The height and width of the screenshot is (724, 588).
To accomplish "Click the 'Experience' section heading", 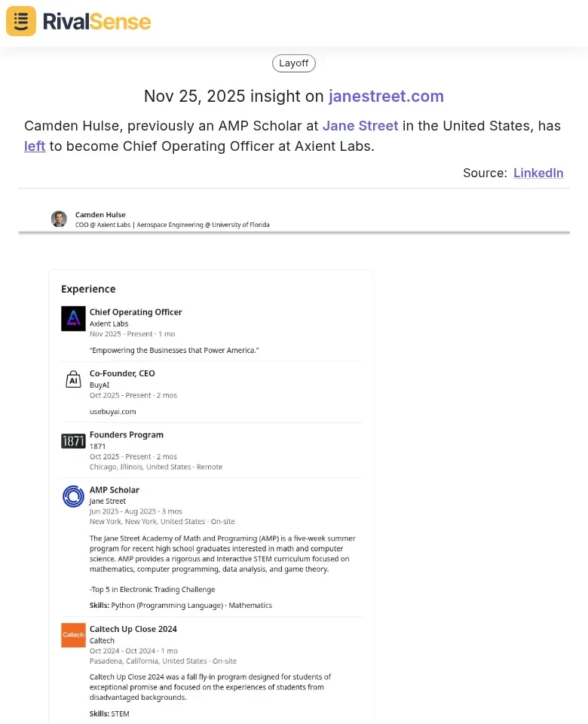I will point(88,289).
